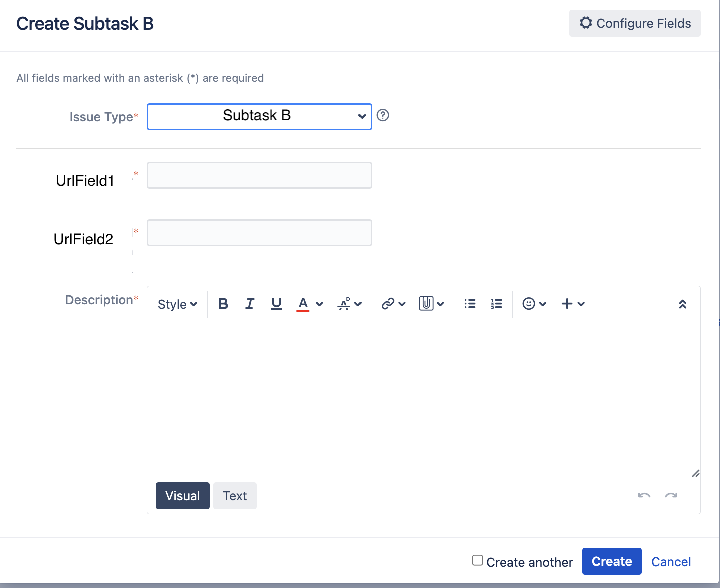Click the Create button
The width and height of the screenshot is (720, 588).
pos(612,561)
